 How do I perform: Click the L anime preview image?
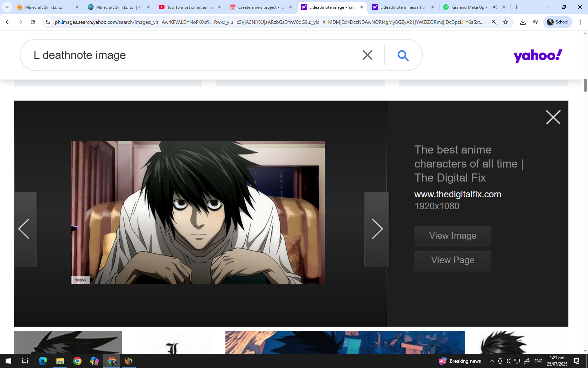(x=198, y=212)
